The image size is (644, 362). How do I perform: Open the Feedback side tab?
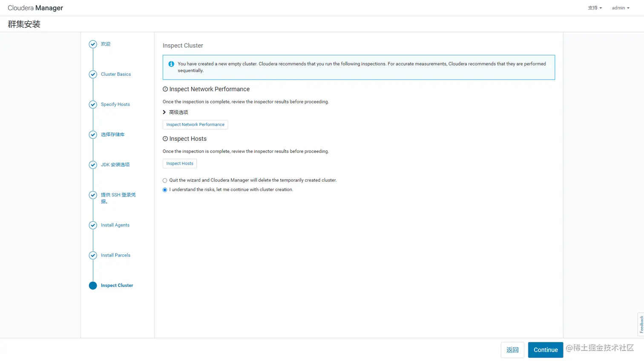point(641,325)
